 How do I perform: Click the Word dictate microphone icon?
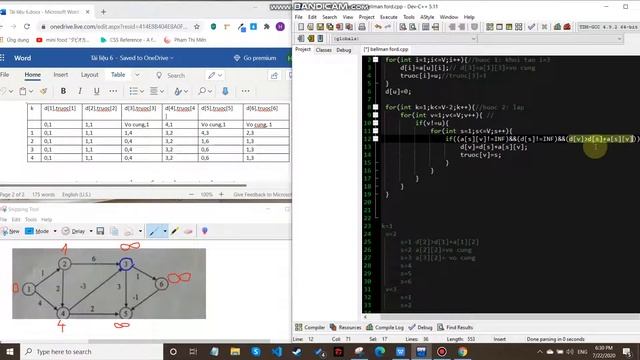click(225, 91)
